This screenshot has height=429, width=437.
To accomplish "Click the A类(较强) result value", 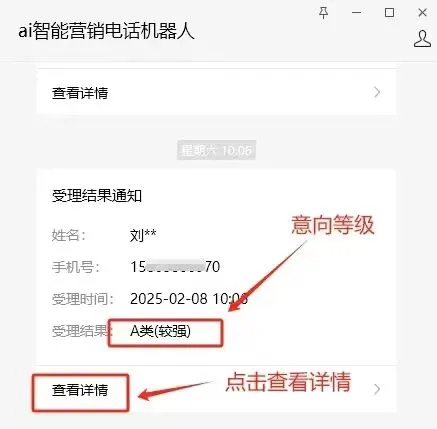I will coord(160,331).
